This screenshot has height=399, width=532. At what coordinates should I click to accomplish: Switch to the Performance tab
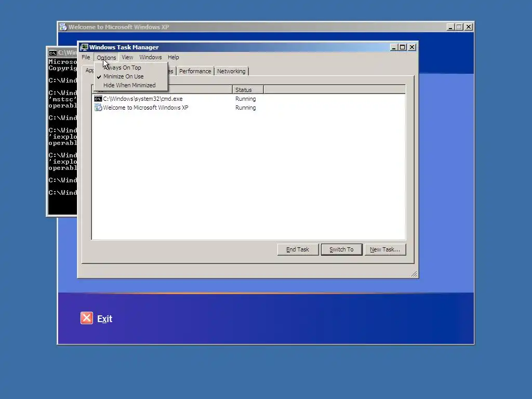[195, 71]
